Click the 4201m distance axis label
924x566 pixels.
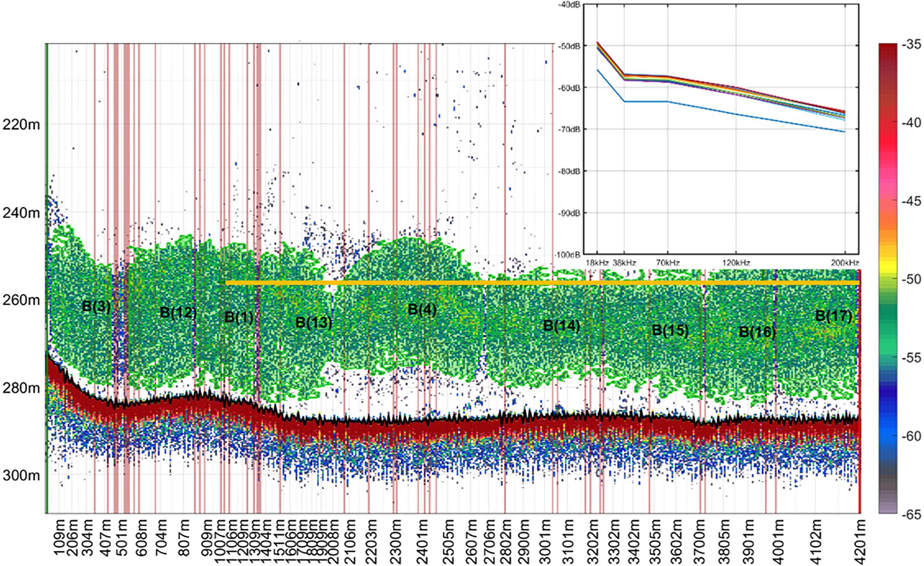pos(861,542)
